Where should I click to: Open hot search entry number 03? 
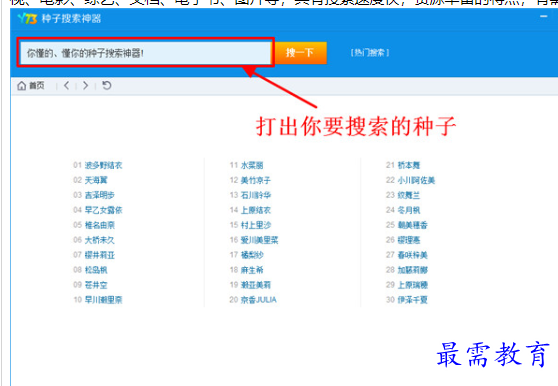coord(100,195)
